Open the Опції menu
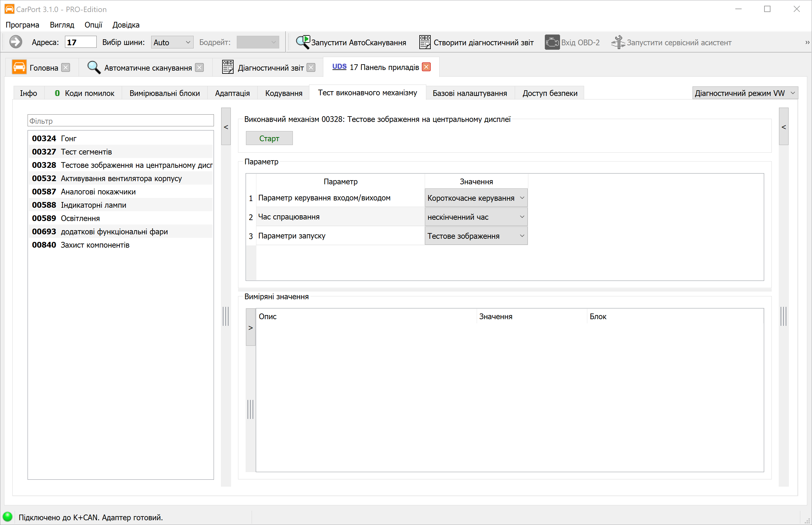Screen dimensions: 812x525 (x=93, y=25)
